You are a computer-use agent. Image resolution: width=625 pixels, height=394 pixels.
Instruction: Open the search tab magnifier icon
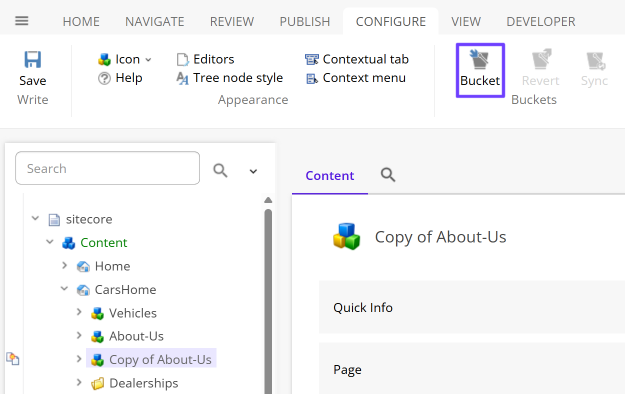388,175
